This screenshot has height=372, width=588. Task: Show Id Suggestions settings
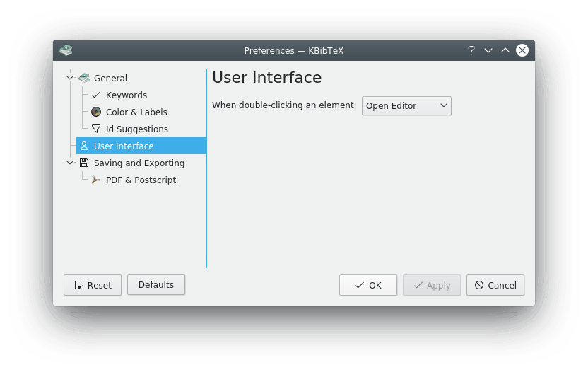(137, 129)
